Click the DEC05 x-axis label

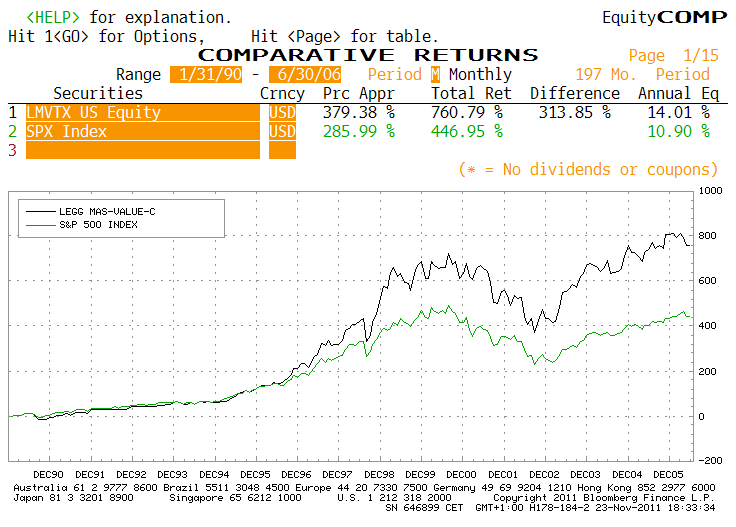pos(668,475)
